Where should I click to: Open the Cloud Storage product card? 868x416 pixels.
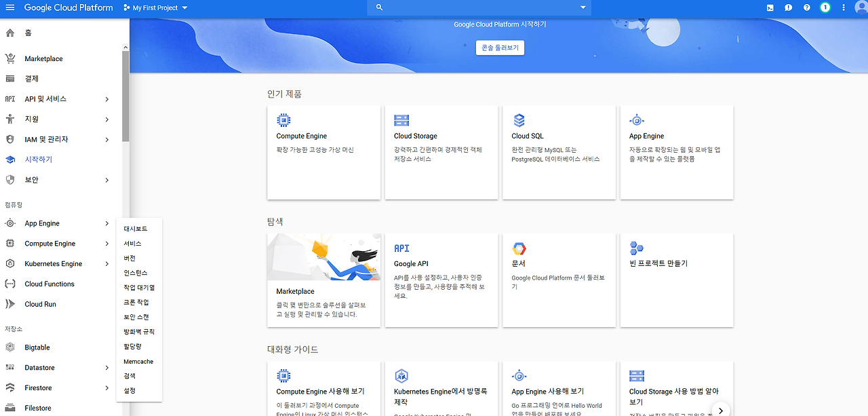441,152
